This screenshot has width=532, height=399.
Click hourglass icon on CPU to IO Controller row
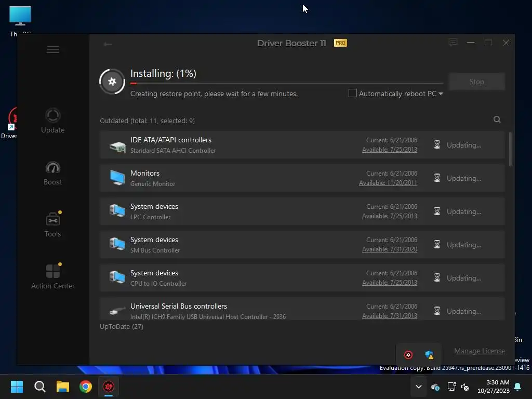point(437,278)
